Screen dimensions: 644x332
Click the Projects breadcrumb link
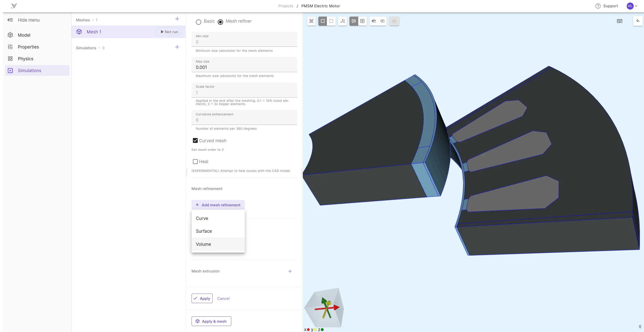click(x=286, y=6)
